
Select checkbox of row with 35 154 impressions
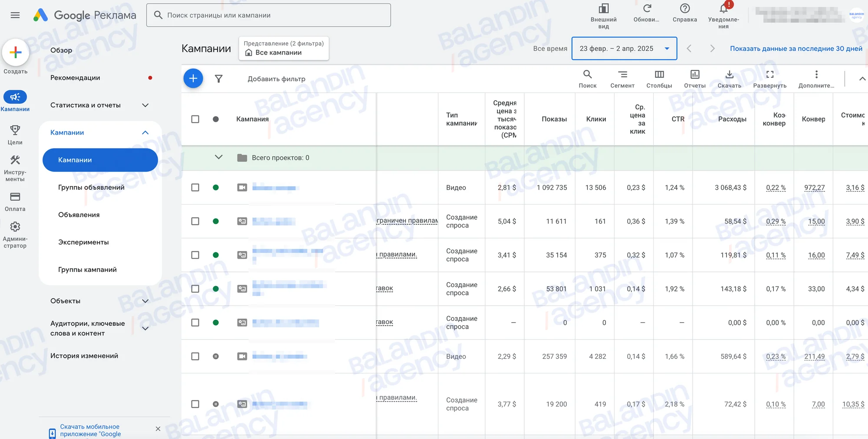pyautogui.click(x=195, y=255)
